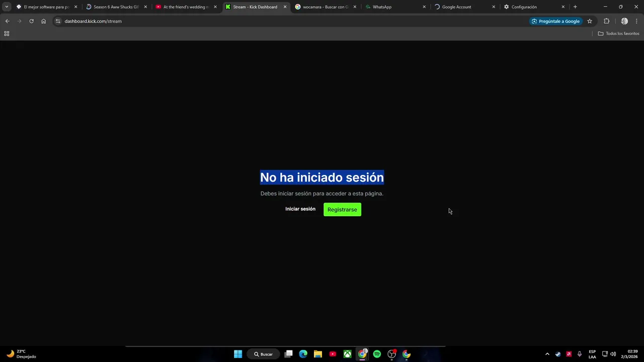This screenshot has height=362, width=644.
Task: Open a new browser tab
Action: [575, 7]
